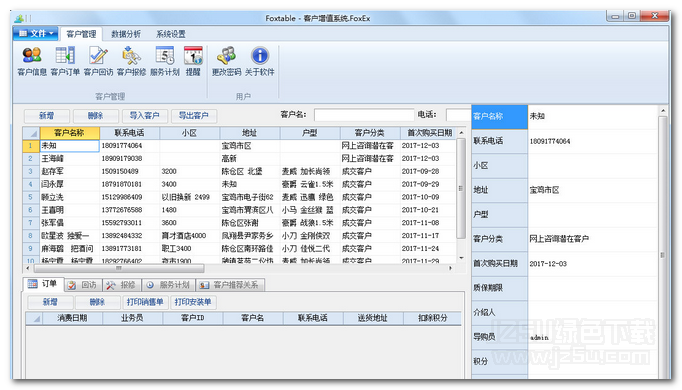
Task: Select the 报修 bottom tab
Action: pyautogui.click(x=121, y=285)
